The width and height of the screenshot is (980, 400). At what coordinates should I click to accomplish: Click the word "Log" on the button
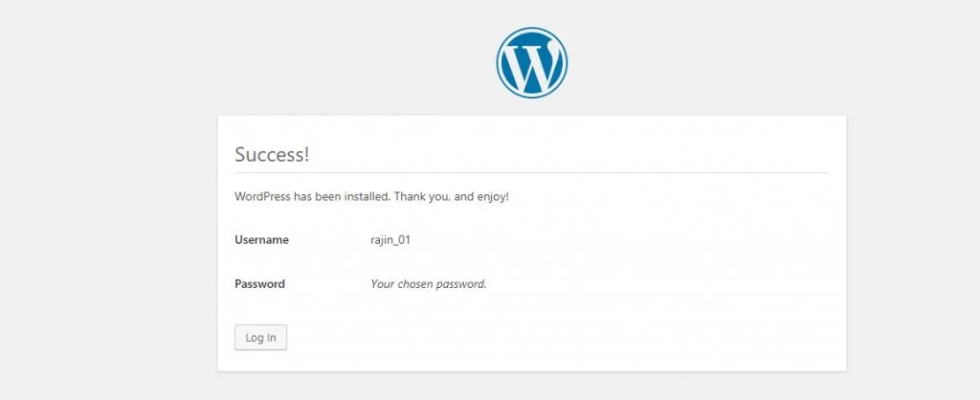(x=255, y=338)
